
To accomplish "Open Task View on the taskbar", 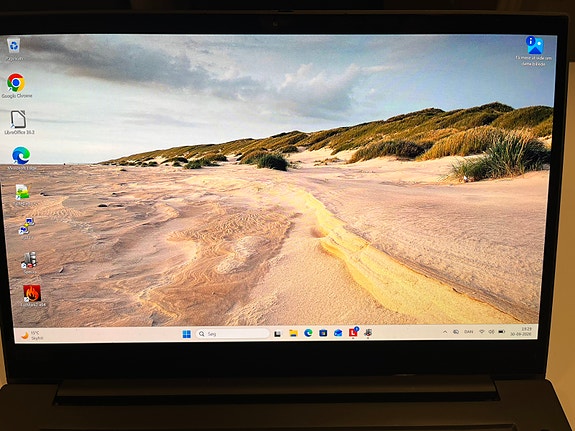I will (278, 334).
